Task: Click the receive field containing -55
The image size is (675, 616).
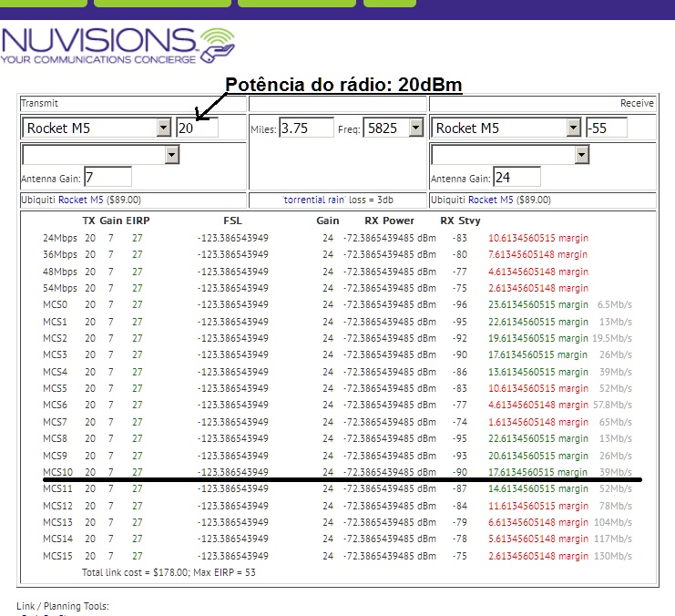Action: point(607,128)
